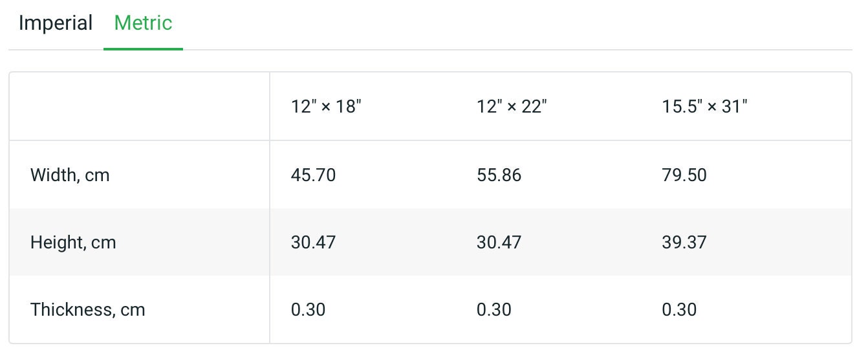Click the empty top-left header cell
The image size is (868, 361).
[x=140, y=106]
